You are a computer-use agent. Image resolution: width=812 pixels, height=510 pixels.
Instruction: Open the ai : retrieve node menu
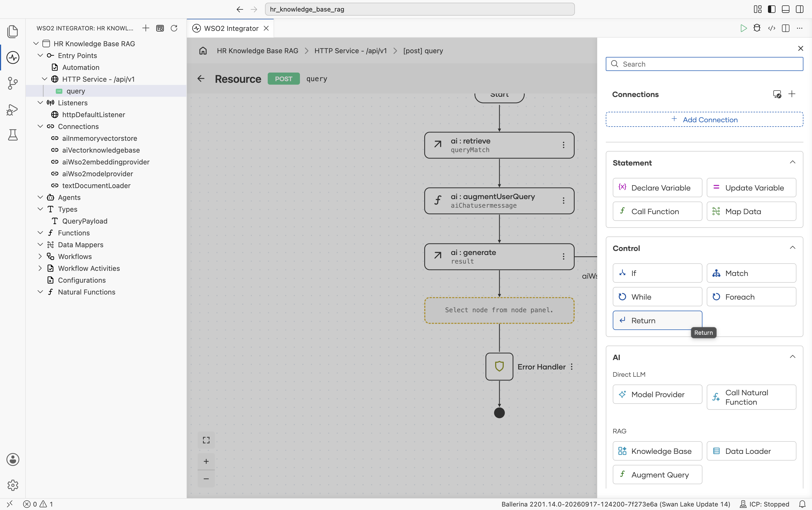click(564, 145)
